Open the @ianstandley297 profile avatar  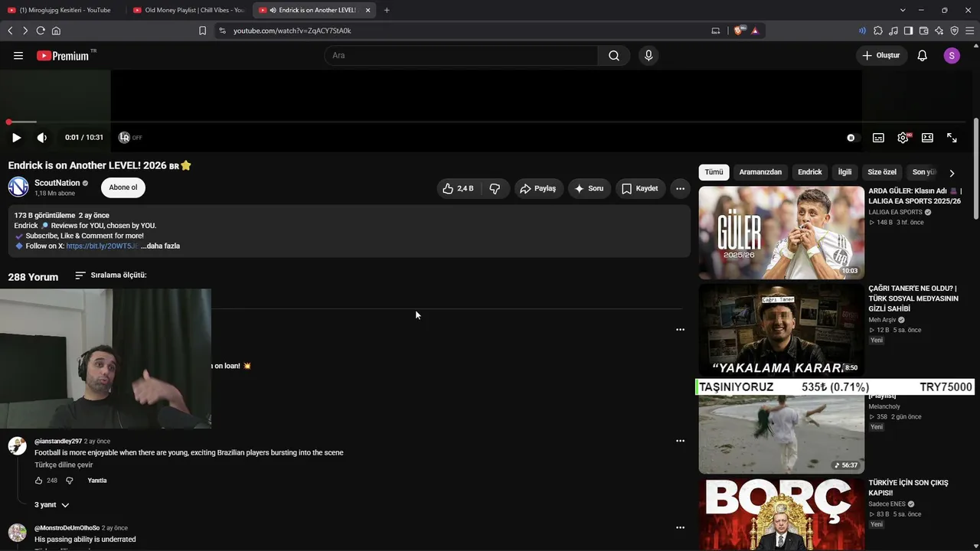click(18, 446)
